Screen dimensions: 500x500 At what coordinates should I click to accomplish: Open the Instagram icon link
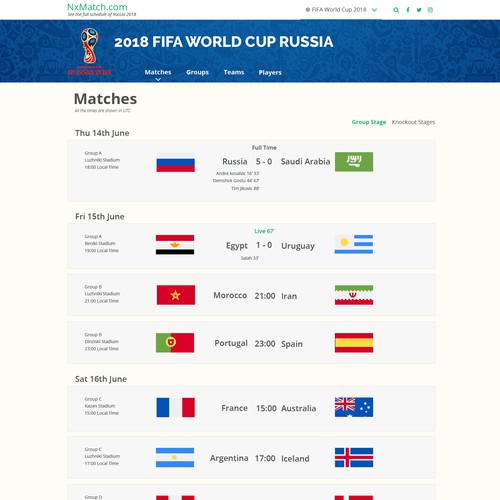430,10
